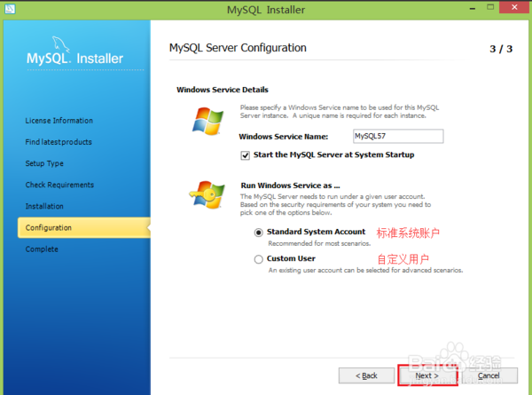532x395 pixels.
Task: Maximize the MySQL Installer window
Action: (x=490, y=7)
